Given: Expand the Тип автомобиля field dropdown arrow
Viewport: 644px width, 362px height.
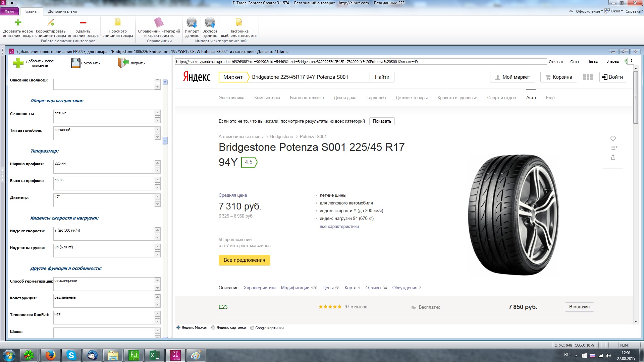Looking at the screenshot, I should click(x=157, y=137).
